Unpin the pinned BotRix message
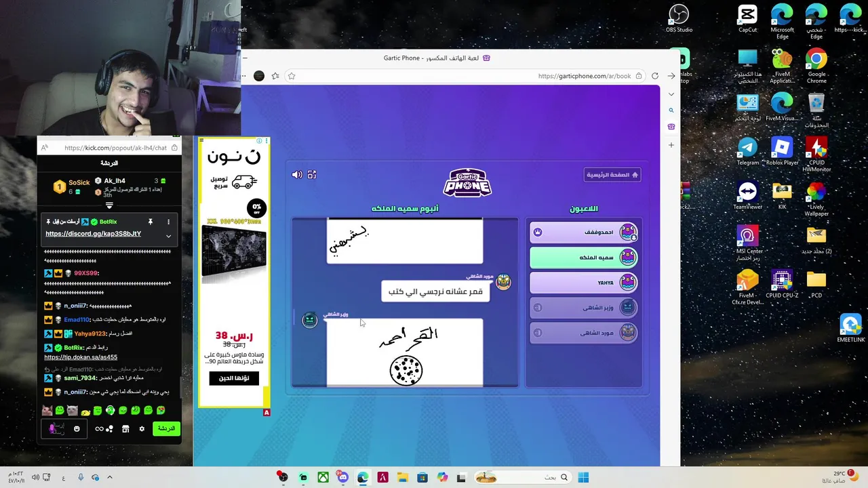The width and height of the screenshot is (868, 488). pos(150,222)
